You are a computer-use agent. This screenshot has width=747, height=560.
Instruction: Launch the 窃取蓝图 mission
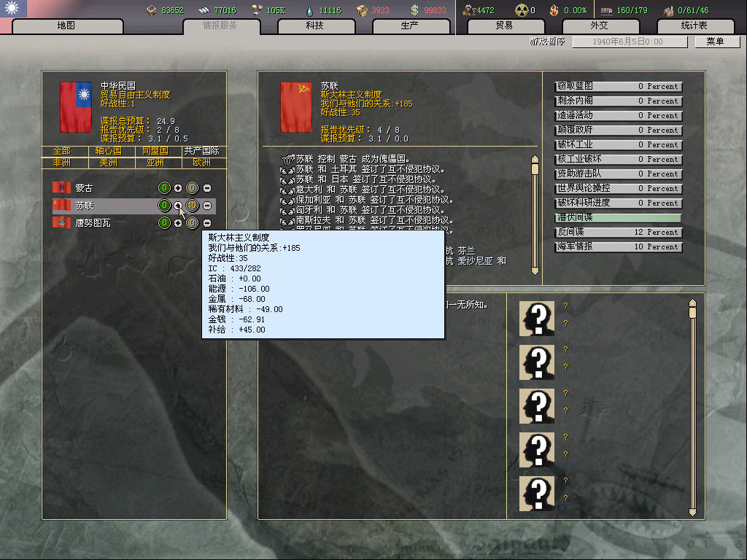pyautogui.click(x=619, y=87)
